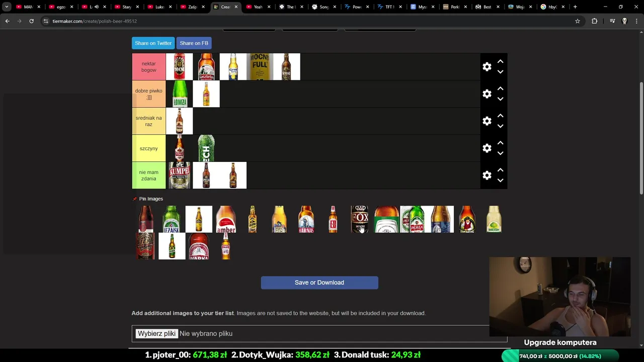Viewport: 644px width, 362px height.
Task: Open a new browser tab
Action: (575, 7)
